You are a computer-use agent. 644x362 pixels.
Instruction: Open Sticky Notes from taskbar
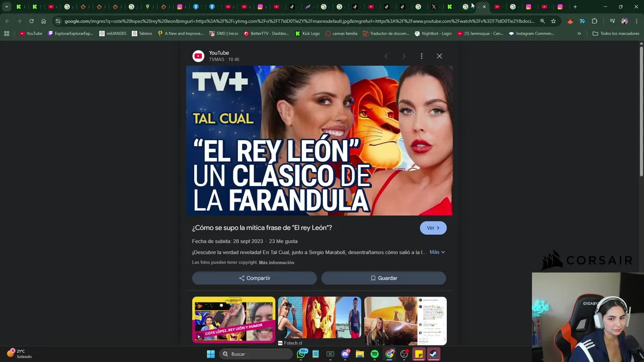point(419,354)
